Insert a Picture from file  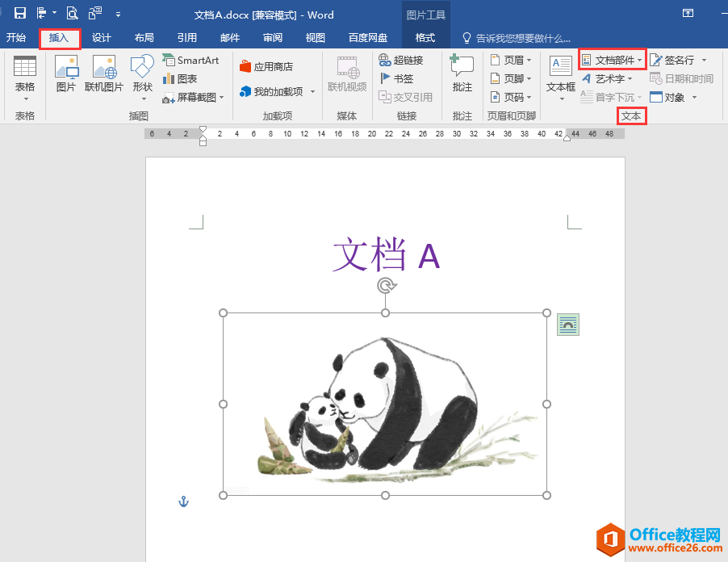(66, 73)
